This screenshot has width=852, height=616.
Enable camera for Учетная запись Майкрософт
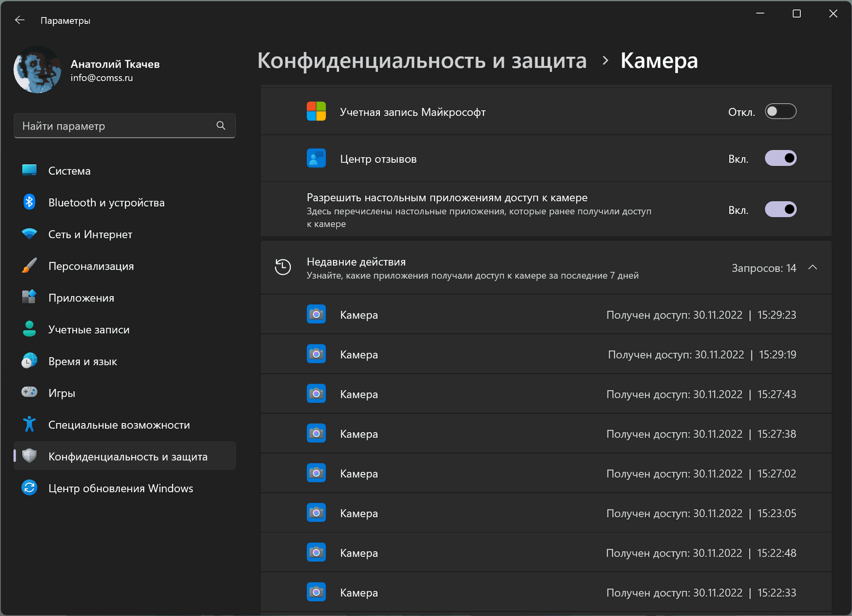click(780, 111)
